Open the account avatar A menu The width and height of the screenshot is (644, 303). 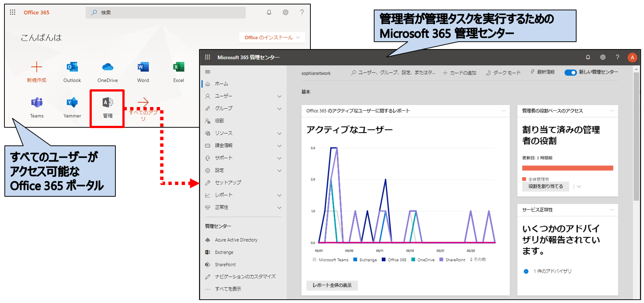pyautogui.click(x=633, y=57)
